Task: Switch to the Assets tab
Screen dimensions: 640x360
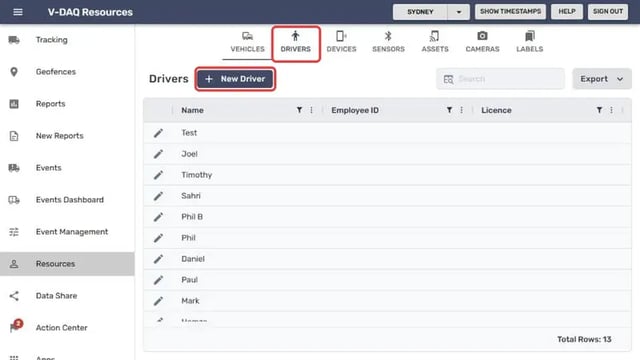Action: tap(435, 42)
